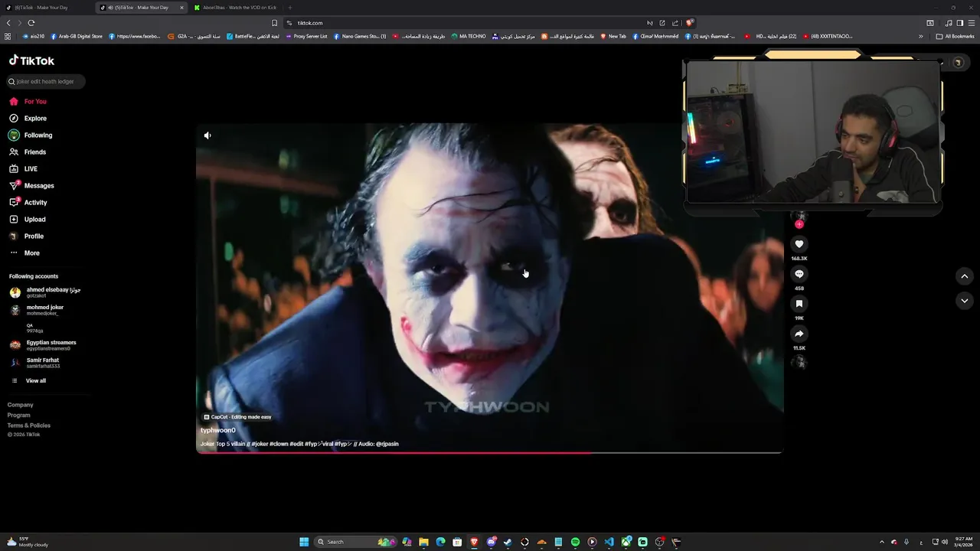Expand the Program footer section
Screen dimensions: 980x551
19,415
